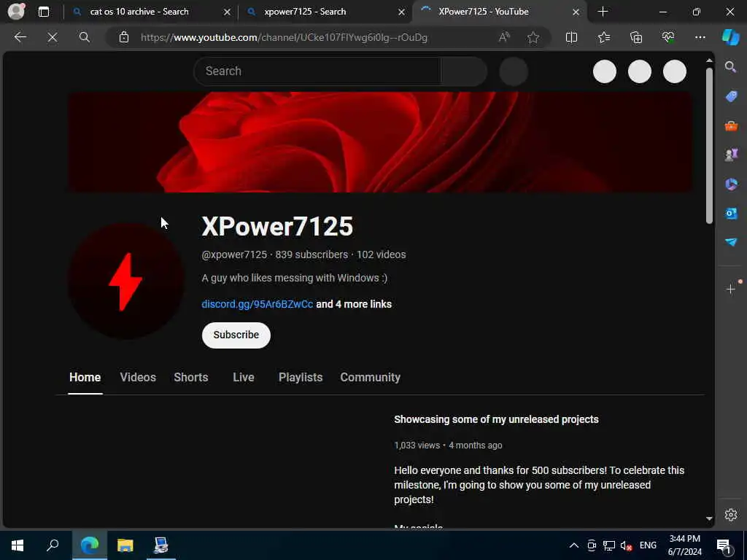Switch to 'cat os 10 archive - Search' tab
The image size is (747, 560).
139,12
